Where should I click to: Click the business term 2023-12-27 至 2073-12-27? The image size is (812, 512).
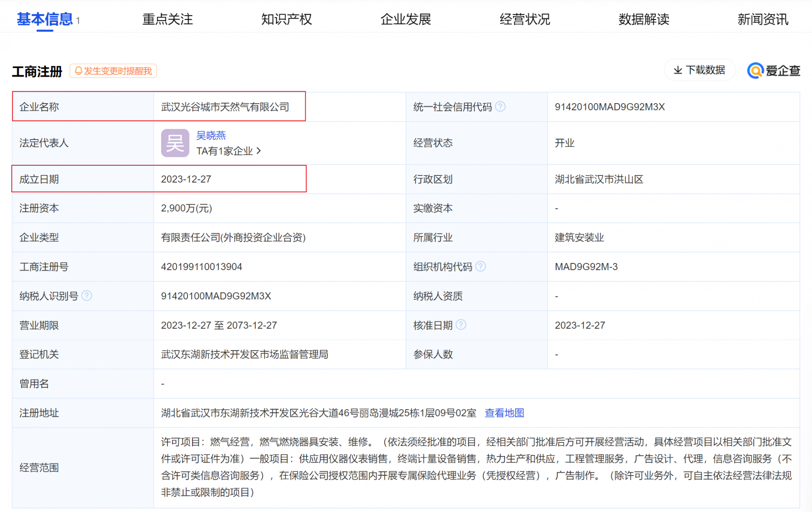[x=219, y=325]
